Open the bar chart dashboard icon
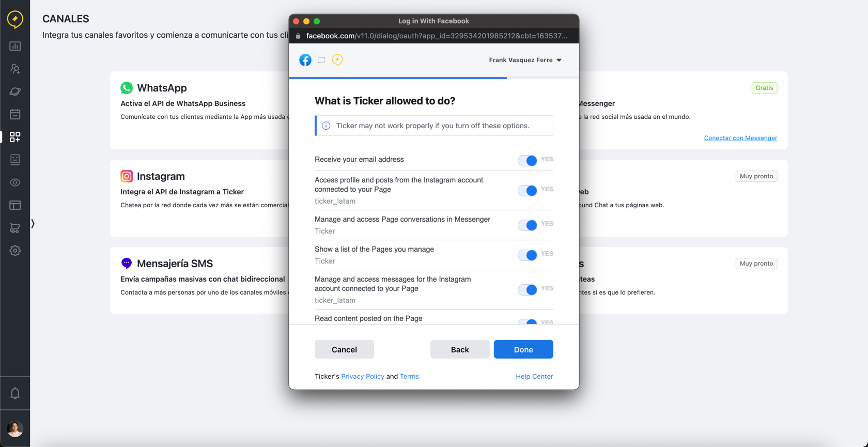 [15, 46]
